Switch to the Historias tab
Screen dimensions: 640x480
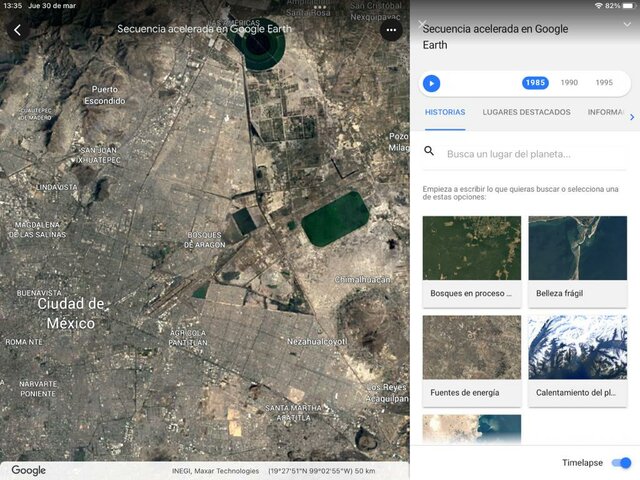click(x=445, y=112)
